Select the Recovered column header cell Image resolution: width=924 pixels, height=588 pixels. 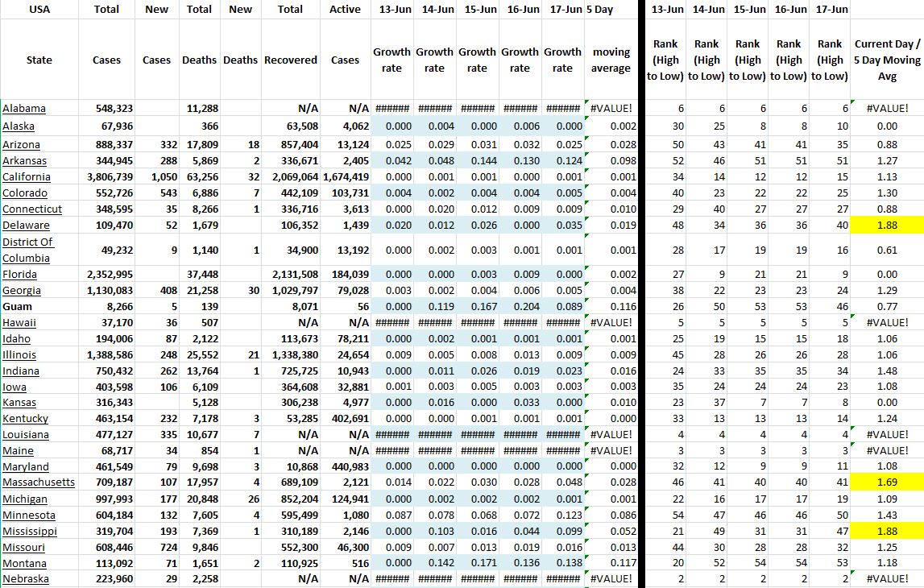pos(290,60)
